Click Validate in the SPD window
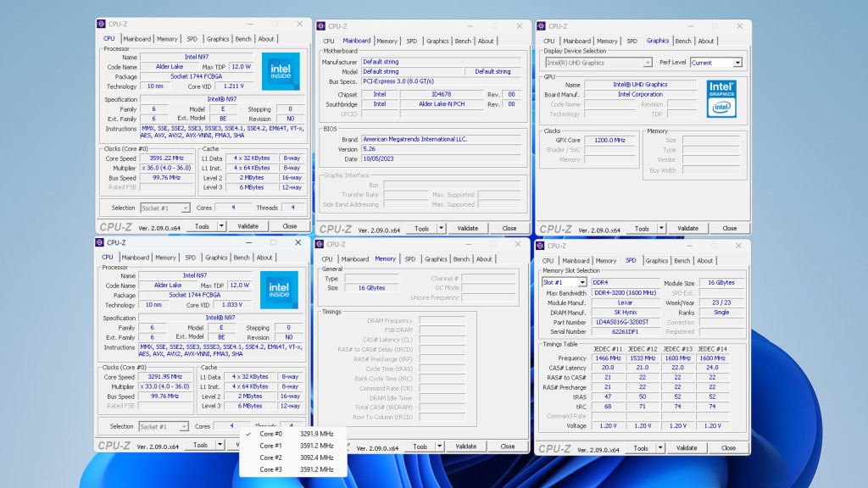Viewport: 868px width, 488px height. click(687, 447)
